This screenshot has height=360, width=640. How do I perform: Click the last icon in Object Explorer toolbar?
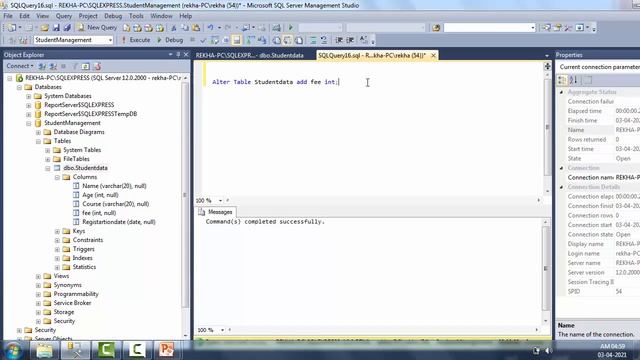97,66
